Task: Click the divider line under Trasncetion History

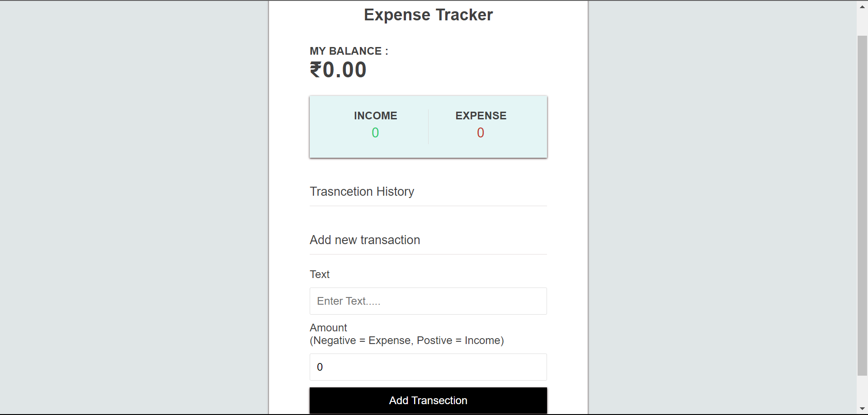Action: (428, 206)
